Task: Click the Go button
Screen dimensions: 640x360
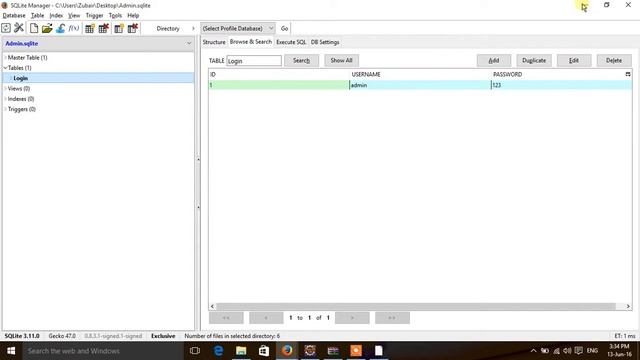Action: 284,29
